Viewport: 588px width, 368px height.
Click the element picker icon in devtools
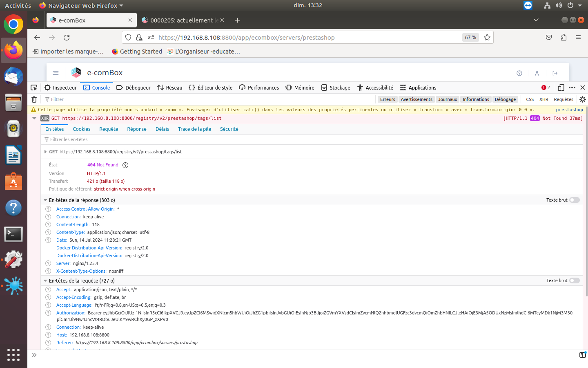34,88
